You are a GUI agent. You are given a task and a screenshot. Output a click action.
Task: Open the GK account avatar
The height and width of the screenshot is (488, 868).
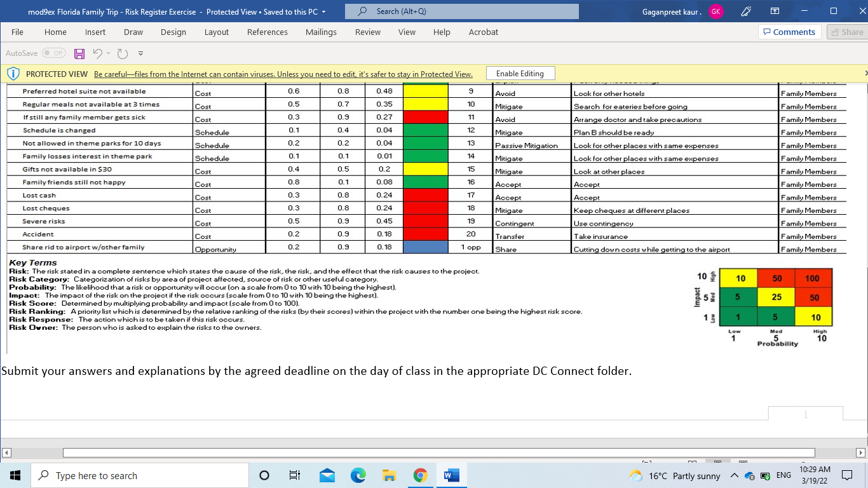pos(716,11)
